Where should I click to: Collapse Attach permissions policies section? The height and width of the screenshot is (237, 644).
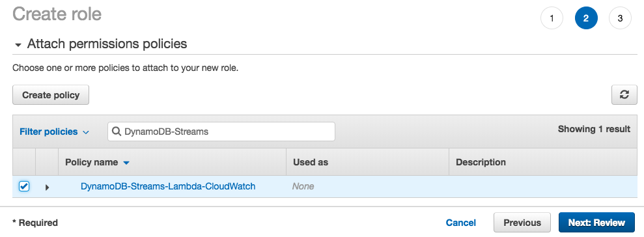18,45
